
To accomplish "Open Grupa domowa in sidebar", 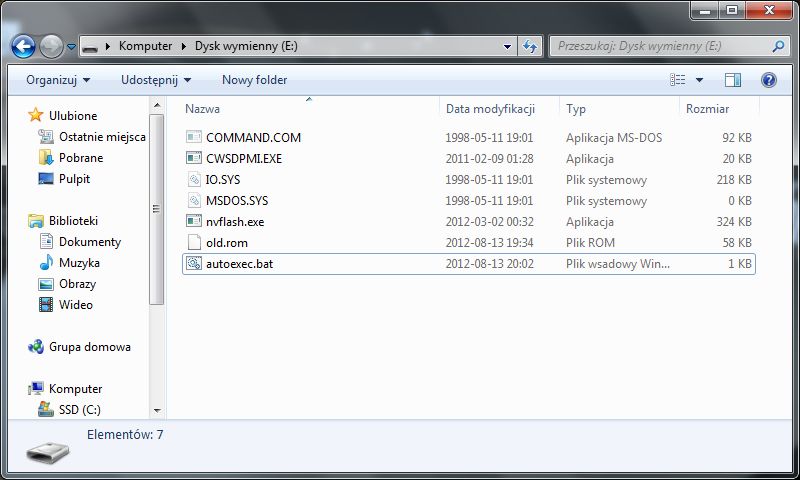I will click(90, 347).
